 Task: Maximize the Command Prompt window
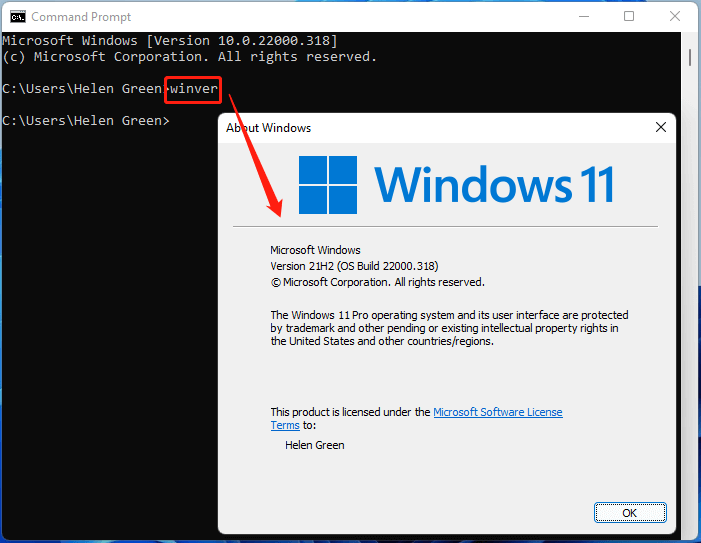click(x=629, y=17)
